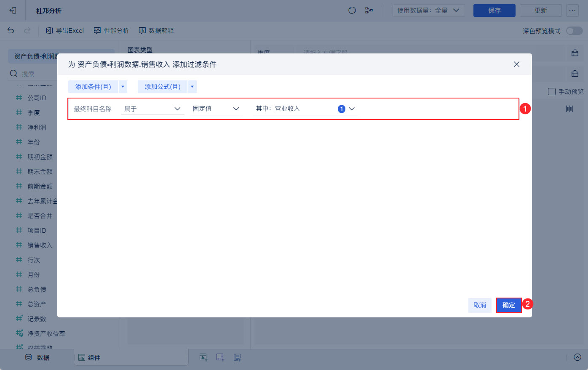Toggle 深色预览模式 switch
This screenshot has height=370, width=588.
(x=574, y=31)
